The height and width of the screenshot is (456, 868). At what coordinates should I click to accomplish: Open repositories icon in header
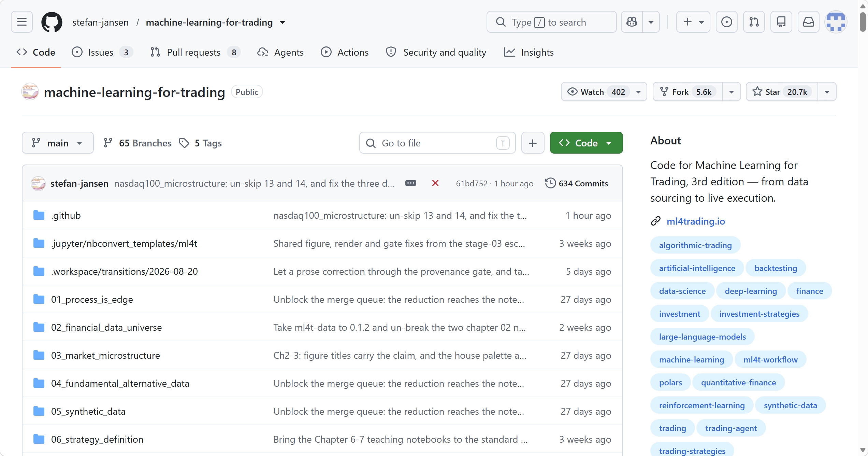pos(781,22)
